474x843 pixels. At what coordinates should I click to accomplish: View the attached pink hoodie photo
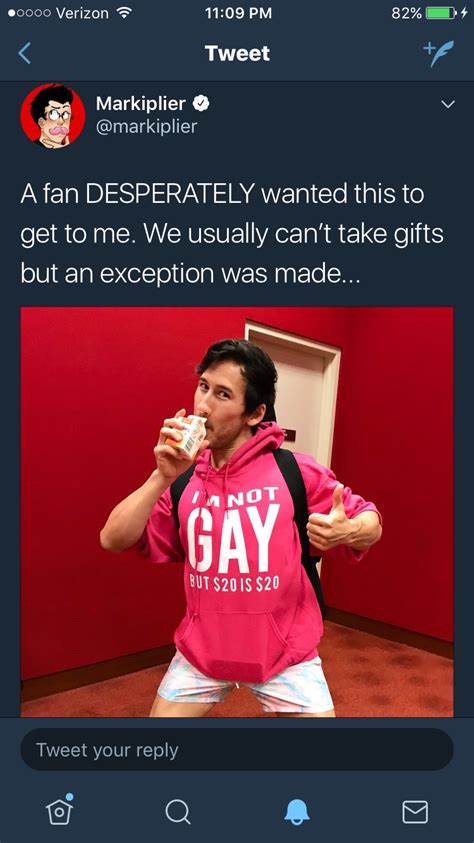pyautogui.click(x=237, y=512)
